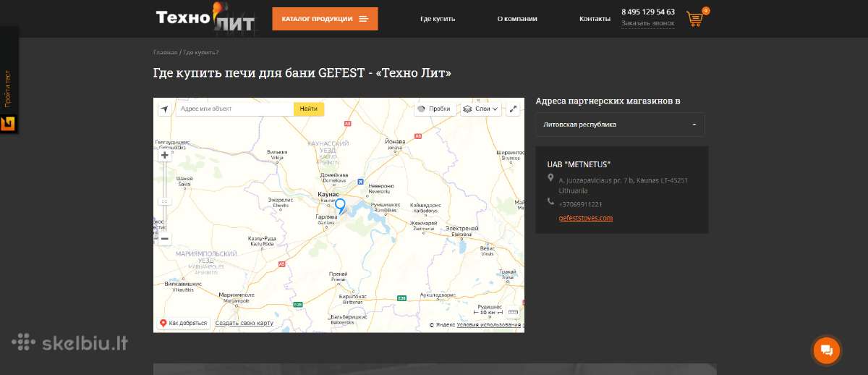868x375 pixels.
Task: Open Условия использования link on map
Action: (x=489, y=325)
